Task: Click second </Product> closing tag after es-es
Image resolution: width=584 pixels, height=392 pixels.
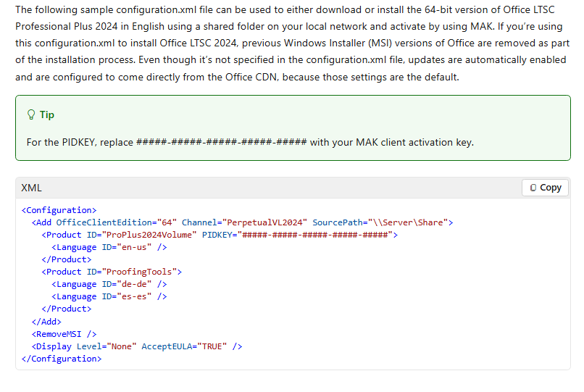Action: tap(66, 309)
